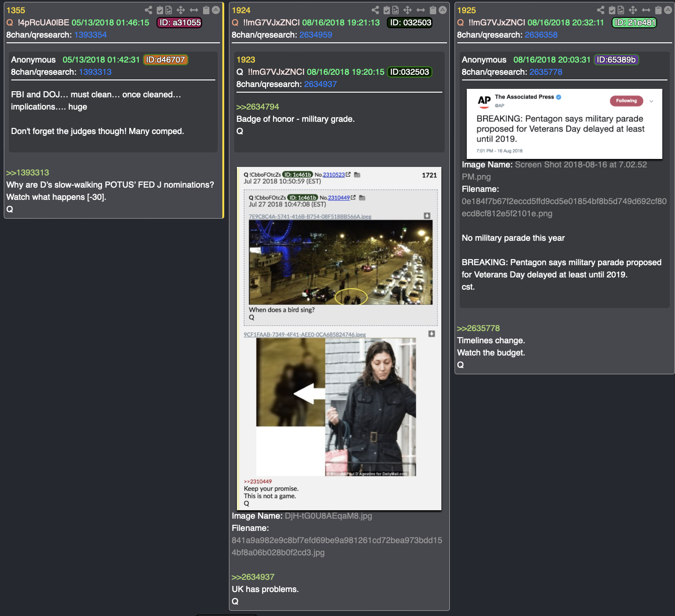Click the ID:65389b purple badge
675x616 pixels.
click(616, 60)
